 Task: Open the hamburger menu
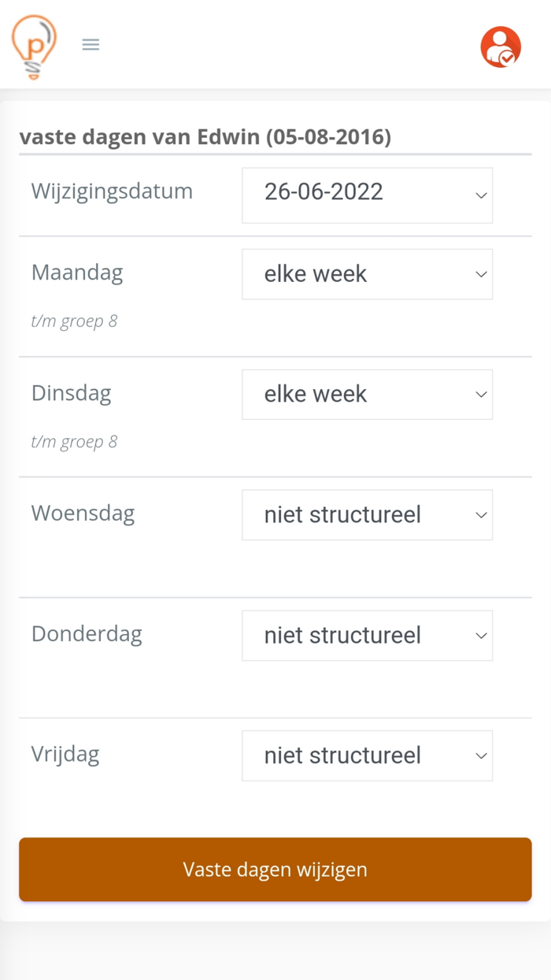pos(91,44)
